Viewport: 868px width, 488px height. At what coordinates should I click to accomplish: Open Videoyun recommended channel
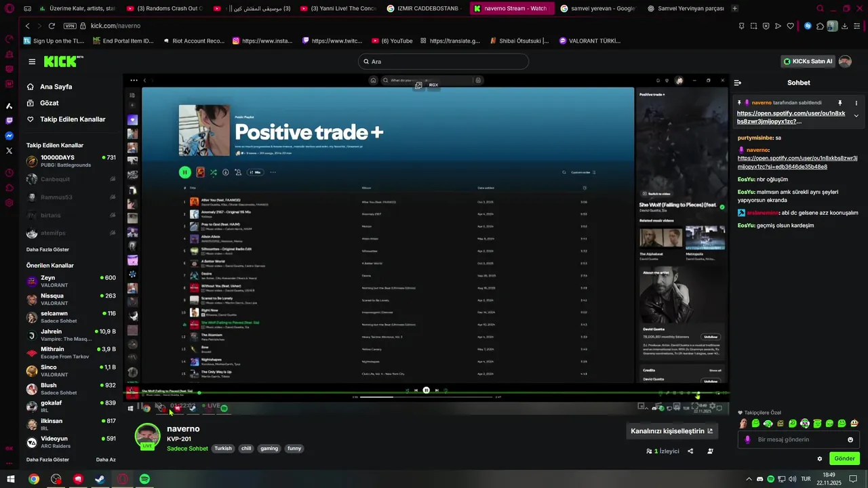click(x=71, y=442)
